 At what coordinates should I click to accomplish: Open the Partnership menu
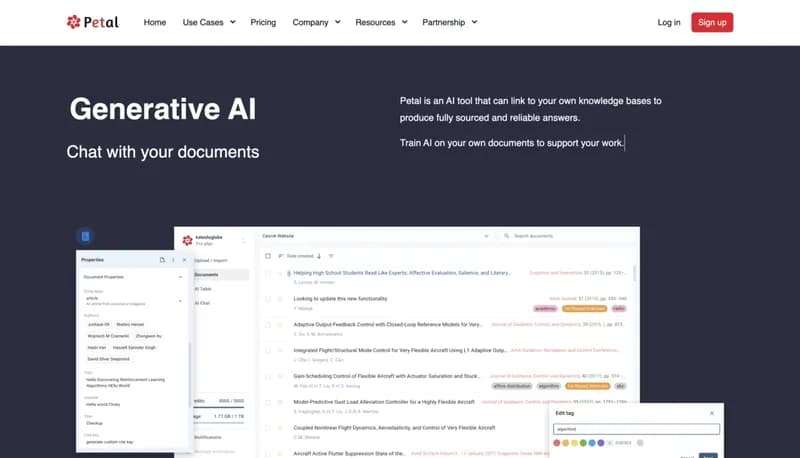click(443, 22)
